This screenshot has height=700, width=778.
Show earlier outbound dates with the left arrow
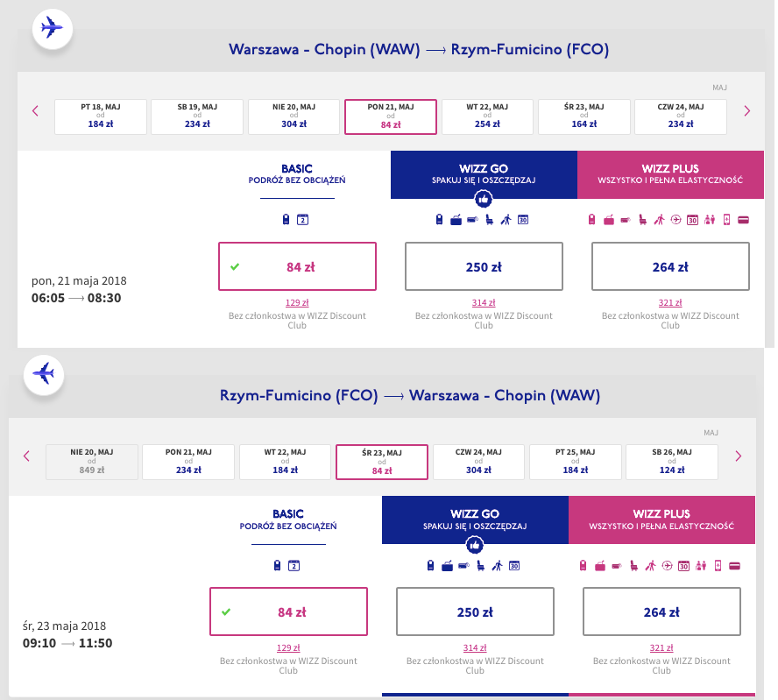click(x=35, y=110)
